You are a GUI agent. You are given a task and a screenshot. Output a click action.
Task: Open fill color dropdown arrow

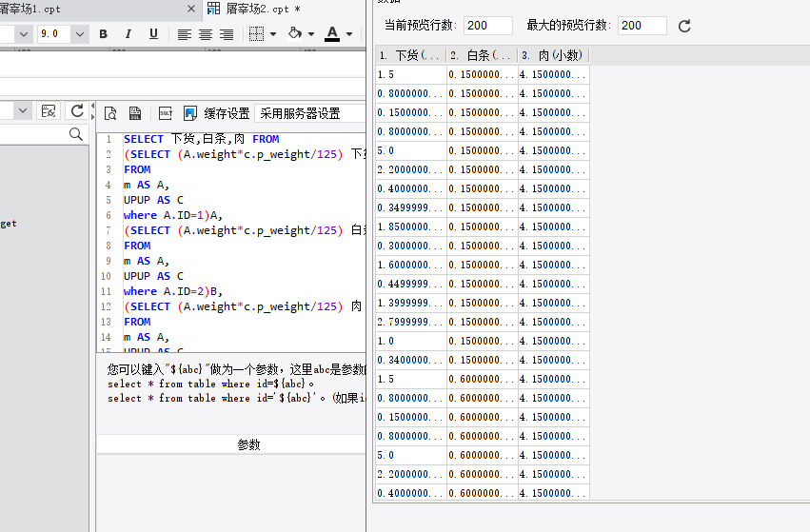point(311,34)
